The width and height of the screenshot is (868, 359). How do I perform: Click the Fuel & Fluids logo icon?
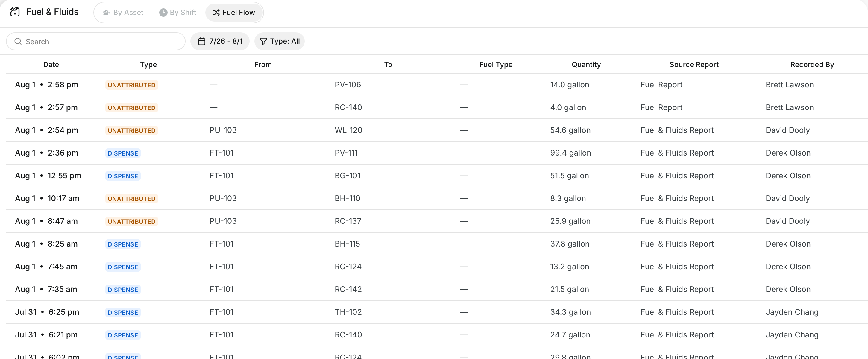coord(15,12)
